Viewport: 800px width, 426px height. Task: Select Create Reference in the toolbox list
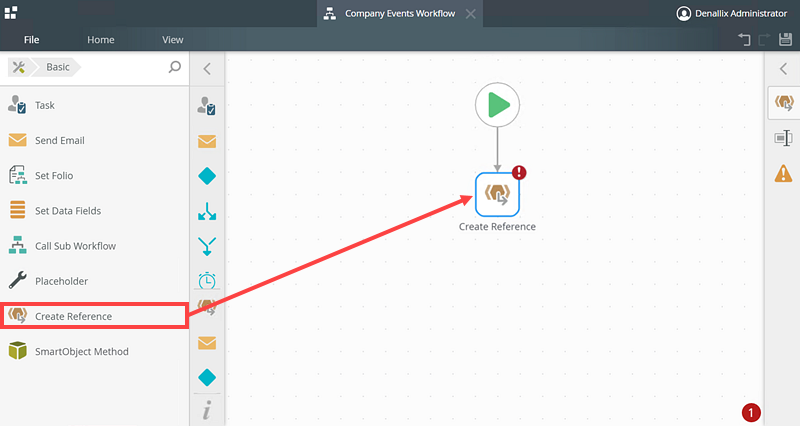point(94,316)
